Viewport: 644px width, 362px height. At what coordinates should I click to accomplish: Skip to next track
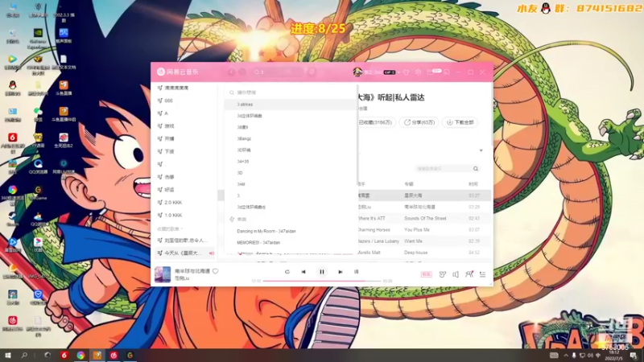click(341, 272)
